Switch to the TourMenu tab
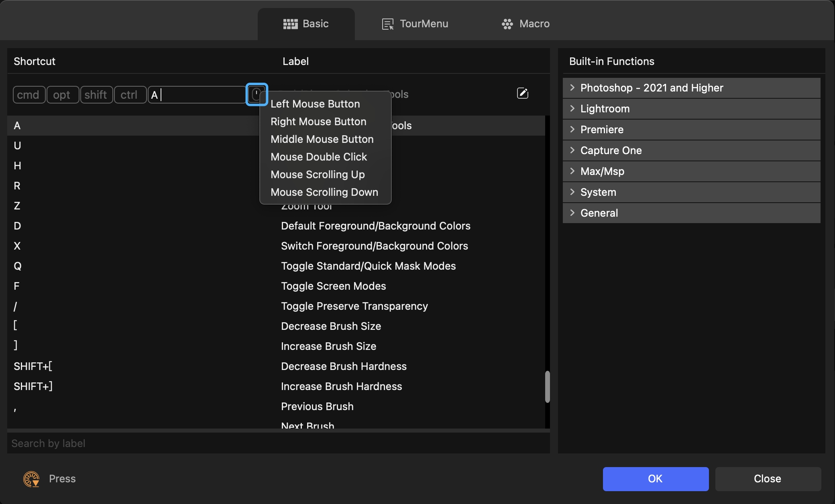 pos(415,24)
